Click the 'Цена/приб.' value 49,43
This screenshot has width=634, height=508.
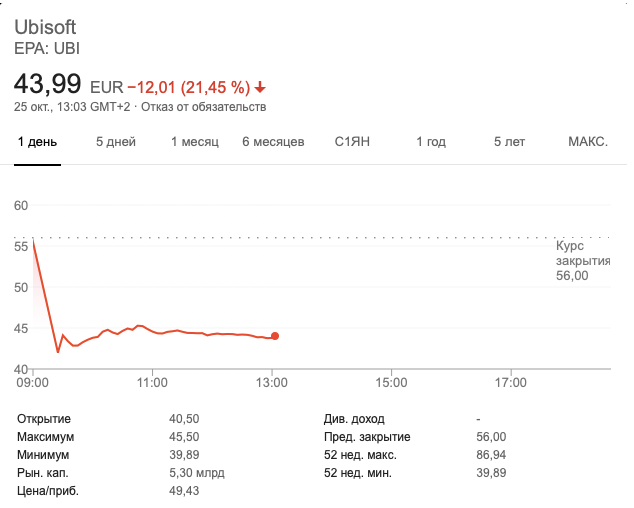185,491
